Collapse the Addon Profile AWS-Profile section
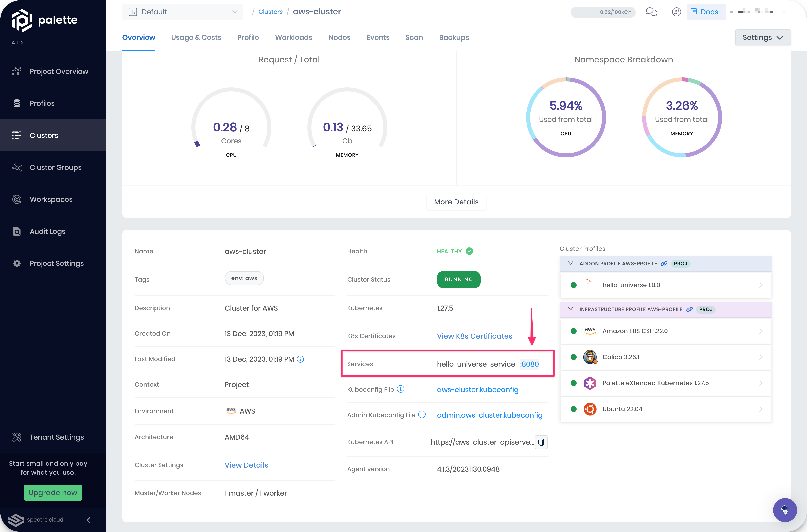Screen dimensions: 807x532 570,263
